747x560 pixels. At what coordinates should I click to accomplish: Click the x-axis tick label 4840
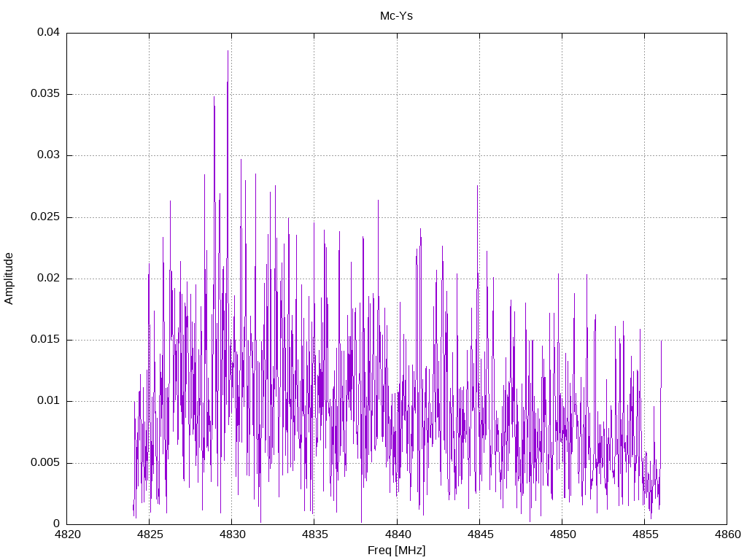pyautogui.click(x=398, y=534)
